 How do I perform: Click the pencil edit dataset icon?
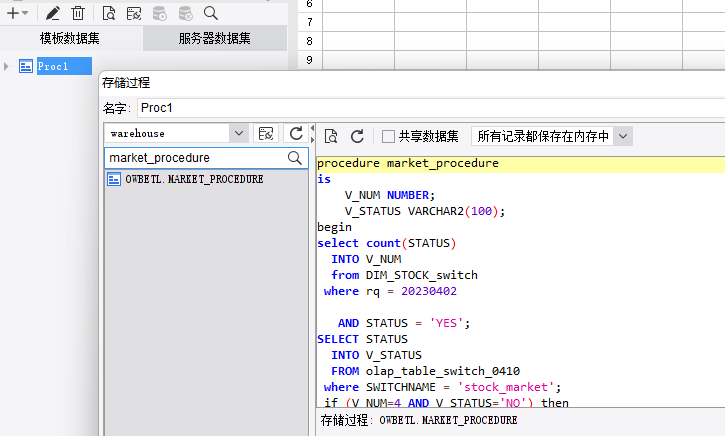[x=53, y=13]
